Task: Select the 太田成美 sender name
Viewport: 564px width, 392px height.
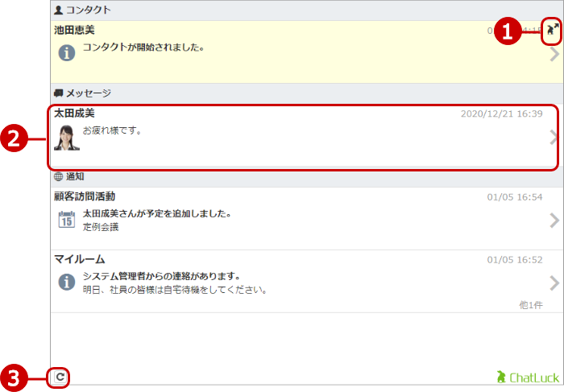Action: click(74, 113)
